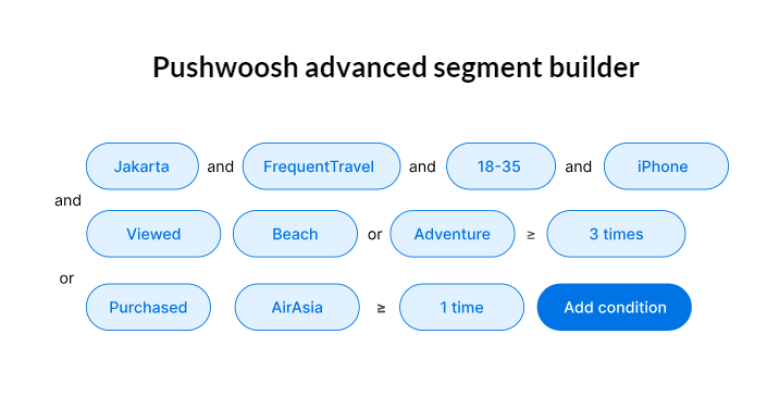Click the Jakarta condition pill
The image size is (767, 396).
point(142,166)
